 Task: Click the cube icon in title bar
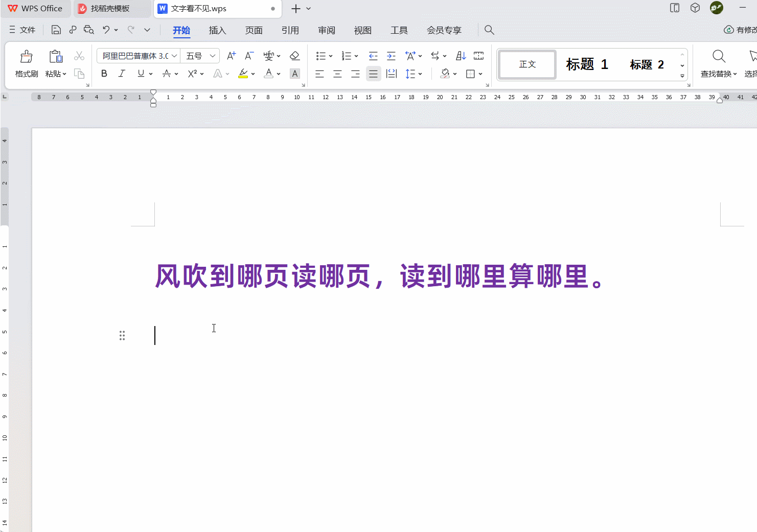coord(695,8)
